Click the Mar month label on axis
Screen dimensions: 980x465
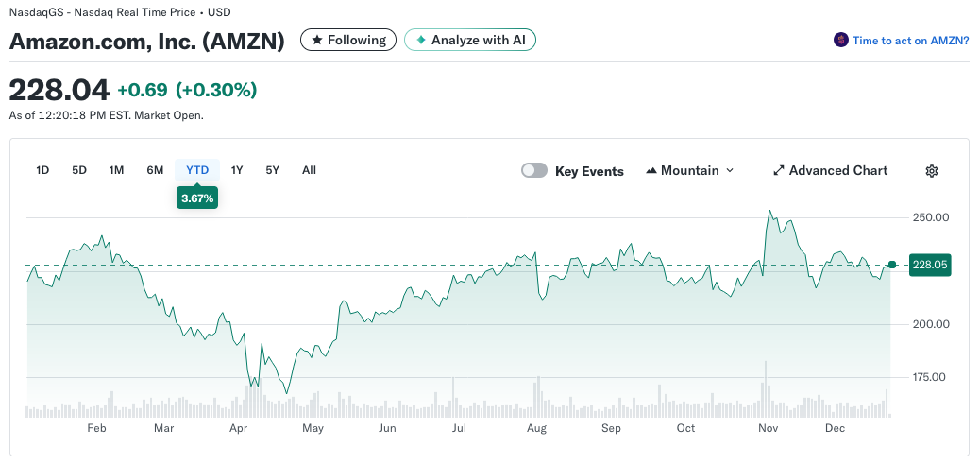(163, 428)
